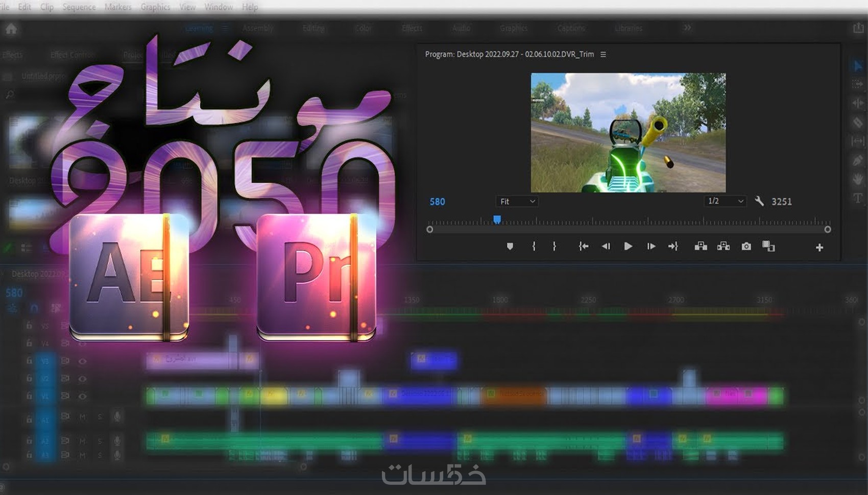
Task: Open the Sequence menu
Action: point(79,7)
